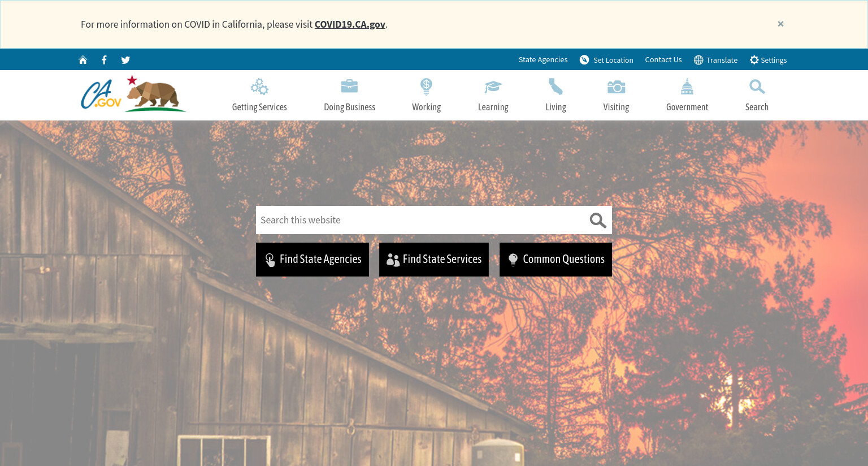Click the compass icon beside Set Location
The width and height of the screenshot is (868, 466).
click(x=584, y=60)
